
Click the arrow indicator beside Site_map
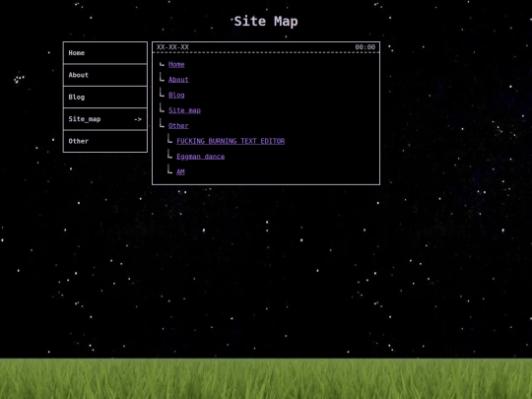coord(138,119)
